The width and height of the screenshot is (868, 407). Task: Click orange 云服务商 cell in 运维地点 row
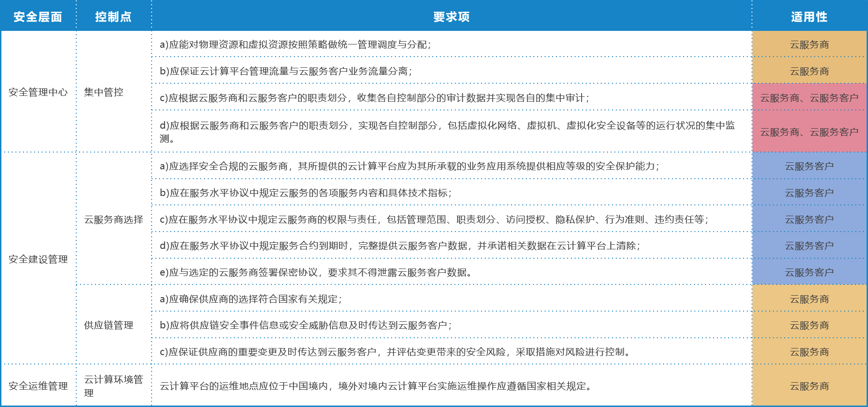tap(809, 386)
